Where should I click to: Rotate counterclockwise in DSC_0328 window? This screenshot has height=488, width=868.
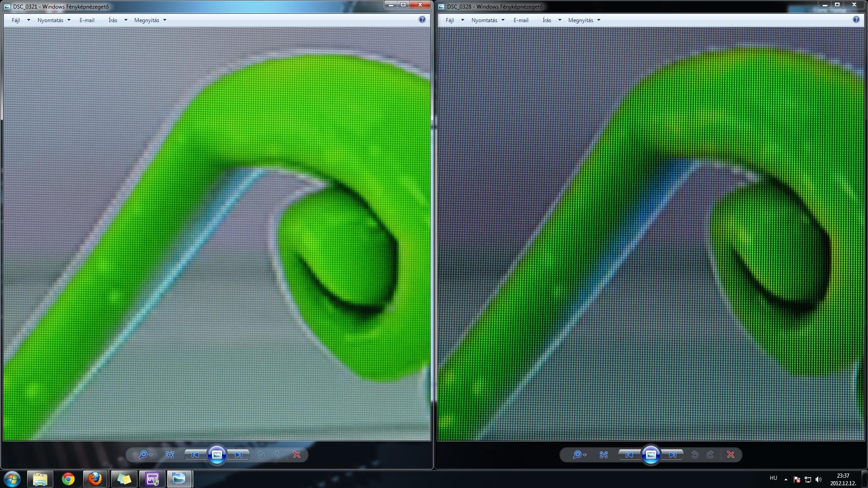(695, 455)
